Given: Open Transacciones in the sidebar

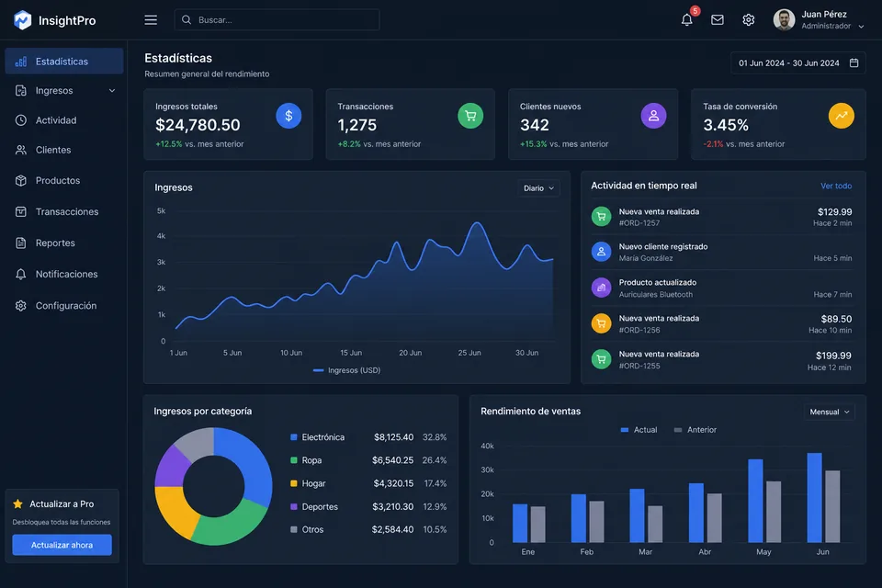Looking at the screenshot, I should [x=64, y=211].
